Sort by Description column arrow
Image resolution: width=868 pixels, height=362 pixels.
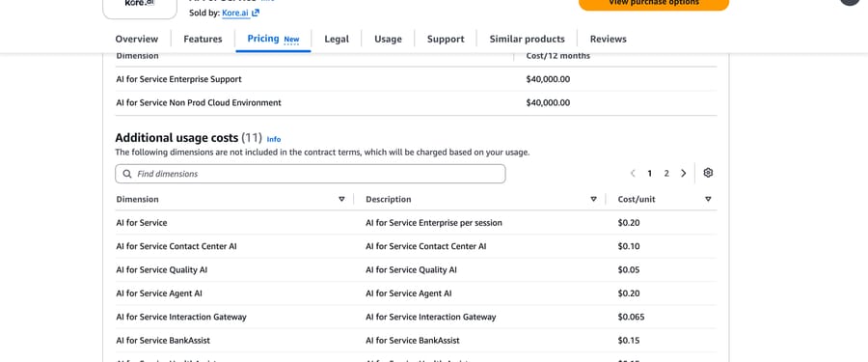[x=593, y=199]
